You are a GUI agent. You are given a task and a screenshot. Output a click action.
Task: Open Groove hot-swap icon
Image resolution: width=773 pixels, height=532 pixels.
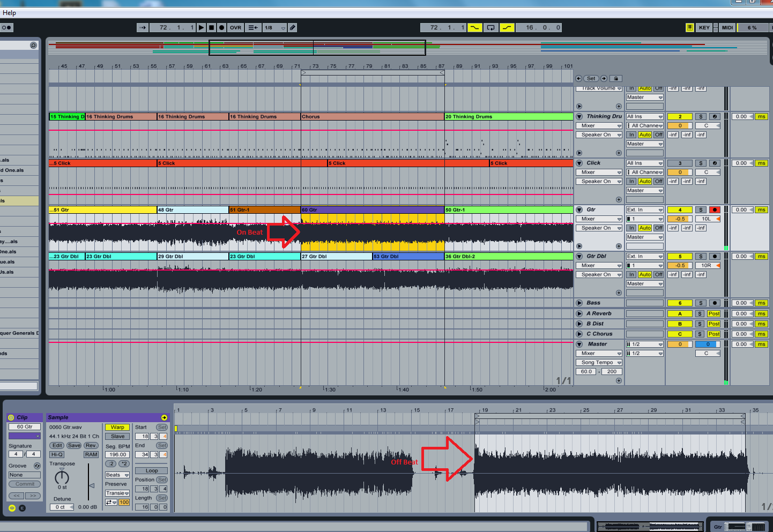coord(37,466)
